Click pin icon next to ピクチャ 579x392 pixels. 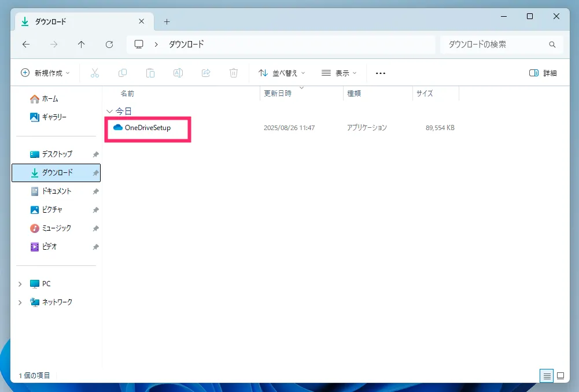coord(95,210)
